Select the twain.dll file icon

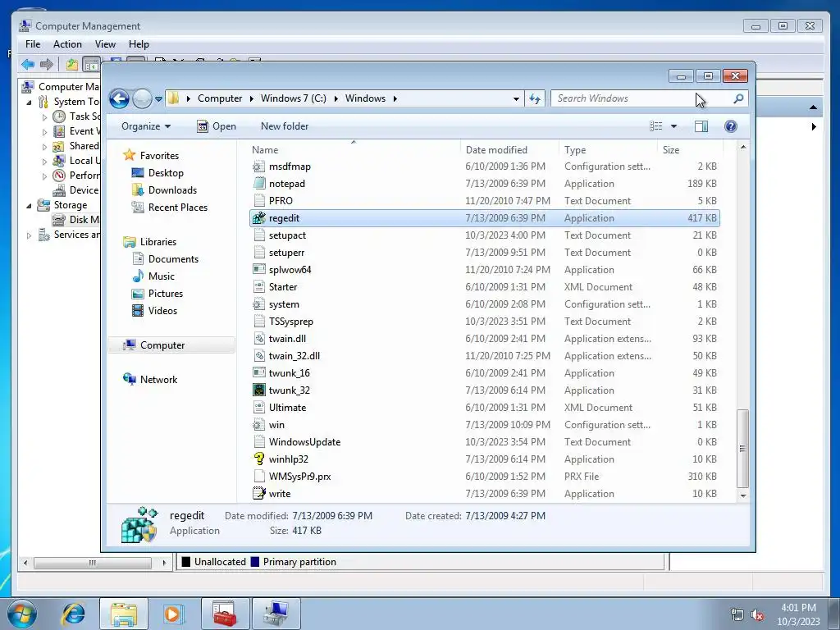[258, 339]
